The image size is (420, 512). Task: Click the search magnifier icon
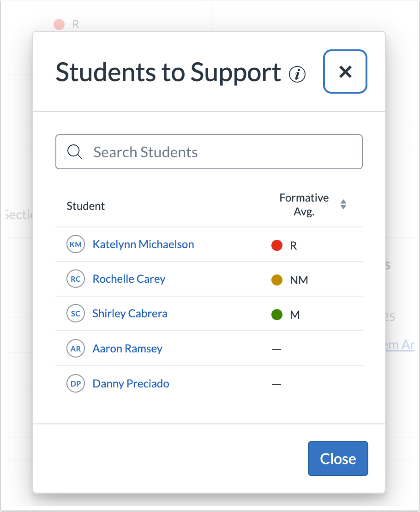tap(74, 152)
